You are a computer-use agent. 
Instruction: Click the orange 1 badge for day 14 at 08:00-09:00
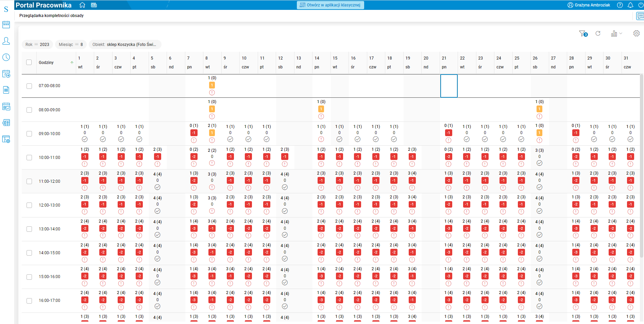click(321, 109)
